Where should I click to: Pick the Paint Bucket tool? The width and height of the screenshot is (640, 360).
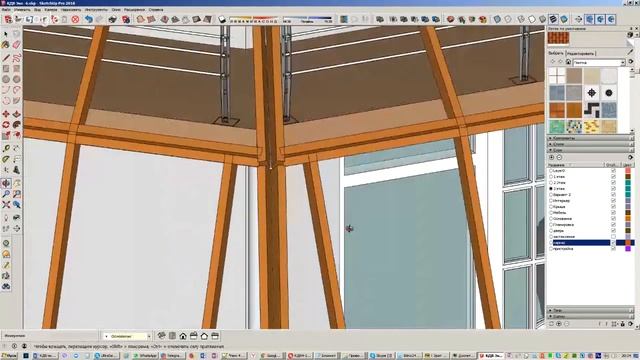[x=6, y=45]
